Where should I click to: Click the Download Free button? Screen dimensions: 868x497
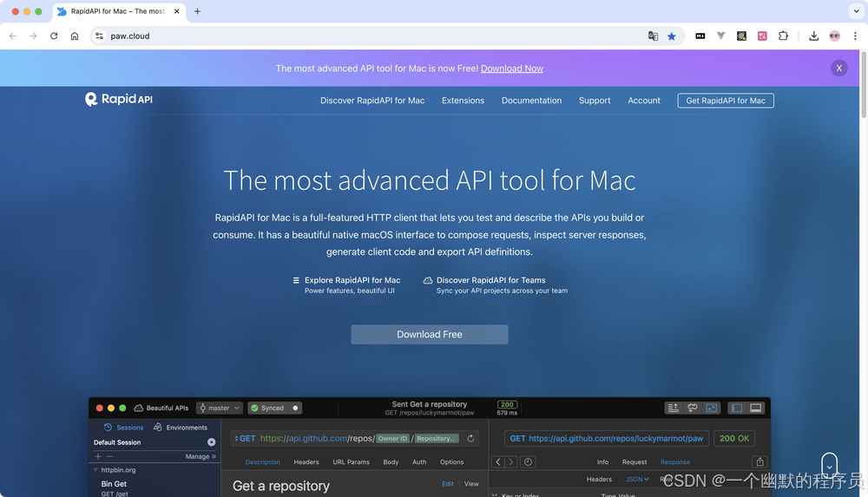coord(430,334)
